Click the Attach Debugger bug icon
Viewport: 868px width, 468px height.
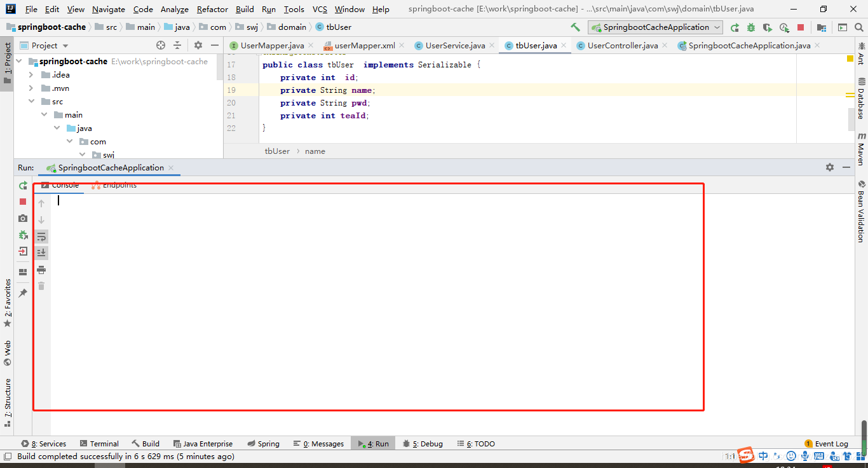point(23,235)
